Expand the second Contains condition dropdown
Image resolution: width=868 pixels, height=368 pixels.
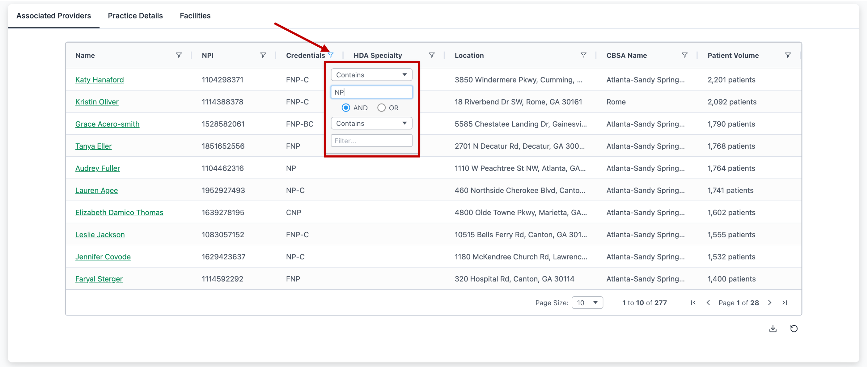(x=371, y=123)
